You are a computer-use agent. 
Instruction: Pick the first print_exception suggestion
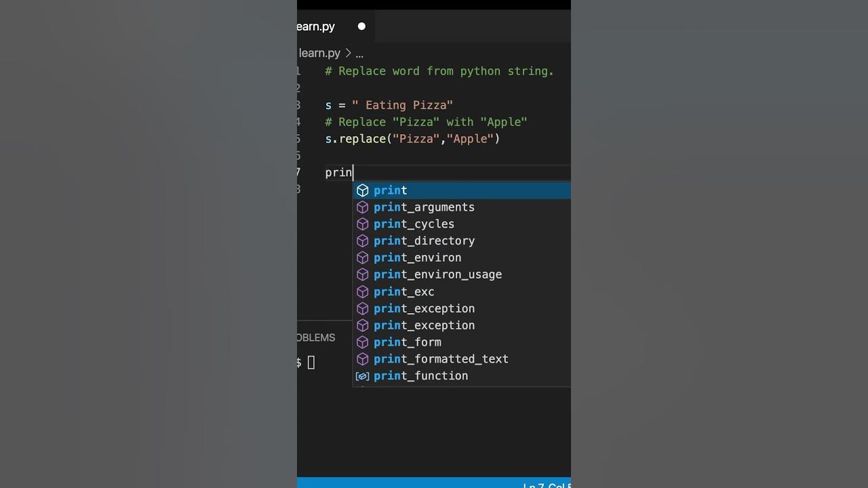tap(424, 308)
